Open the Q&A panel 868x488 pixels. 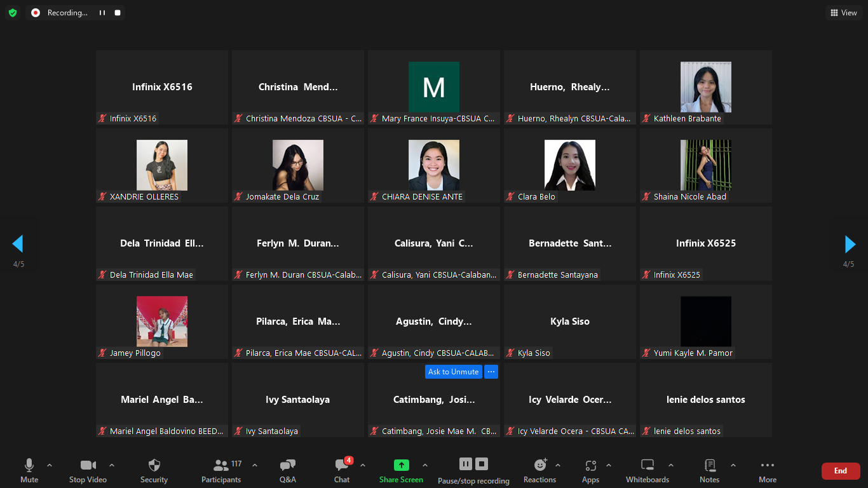click(287, 470)
